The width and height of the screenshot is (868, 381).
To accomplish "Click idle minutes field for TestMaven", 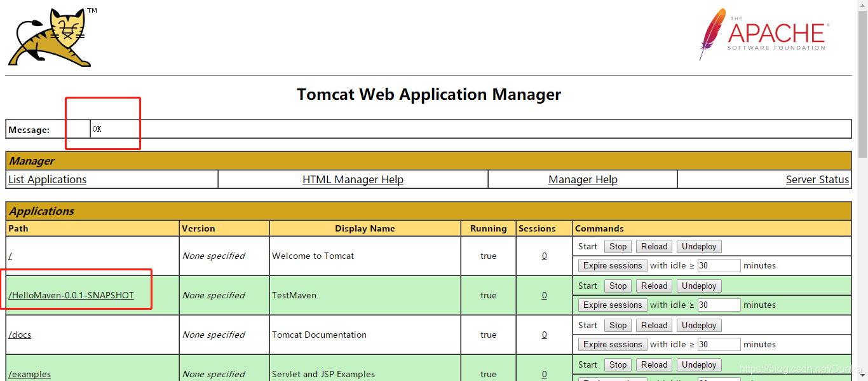I will [719, 305].
